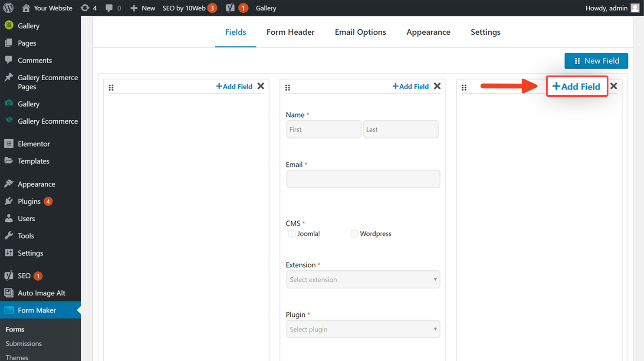
Task: Click Howdy, admin account text
Action: [606, 8]
